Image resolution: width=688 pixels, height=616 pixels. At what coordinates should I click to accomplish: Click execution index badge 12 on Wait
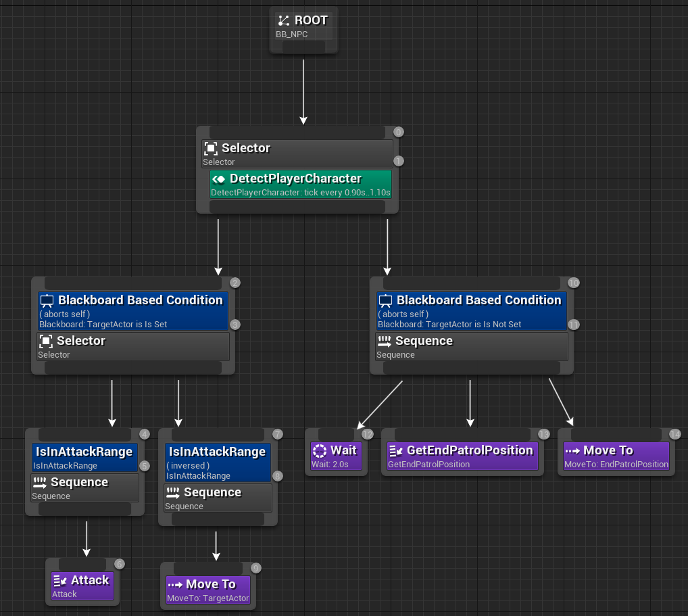coord(368,435)
